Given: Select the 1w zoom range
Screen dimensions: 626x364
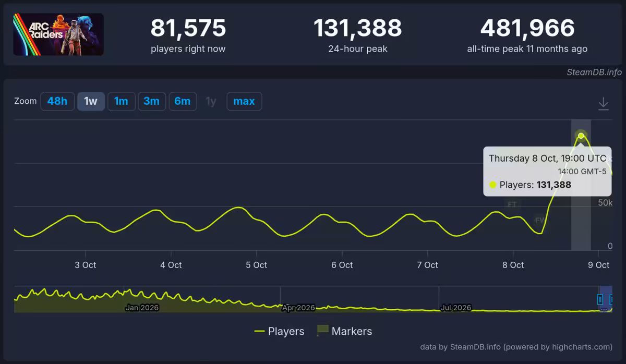Looking at the screenshot, I should click(x=91, y=101).
